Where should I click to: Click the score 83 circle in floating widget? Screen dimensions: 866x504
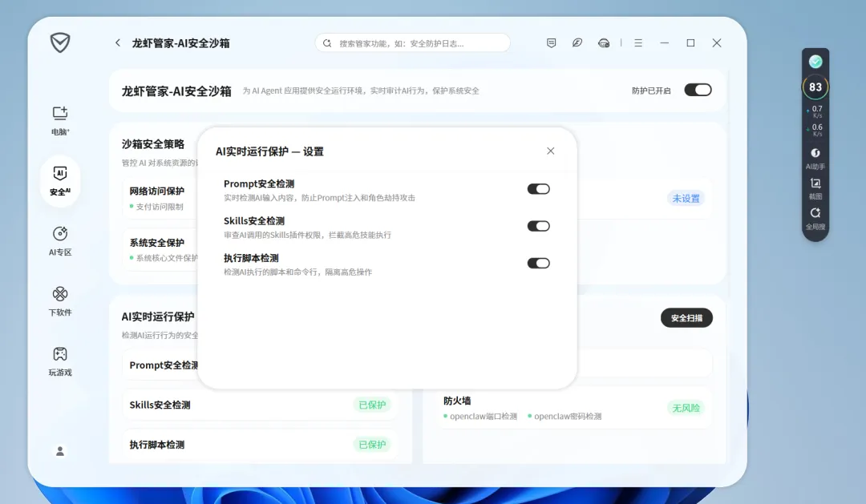[x=815, y=87]
